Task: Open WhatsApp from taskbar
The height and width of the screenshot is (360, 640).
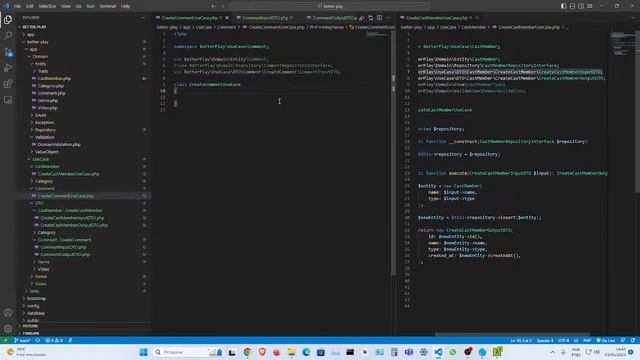Action: 453,352
